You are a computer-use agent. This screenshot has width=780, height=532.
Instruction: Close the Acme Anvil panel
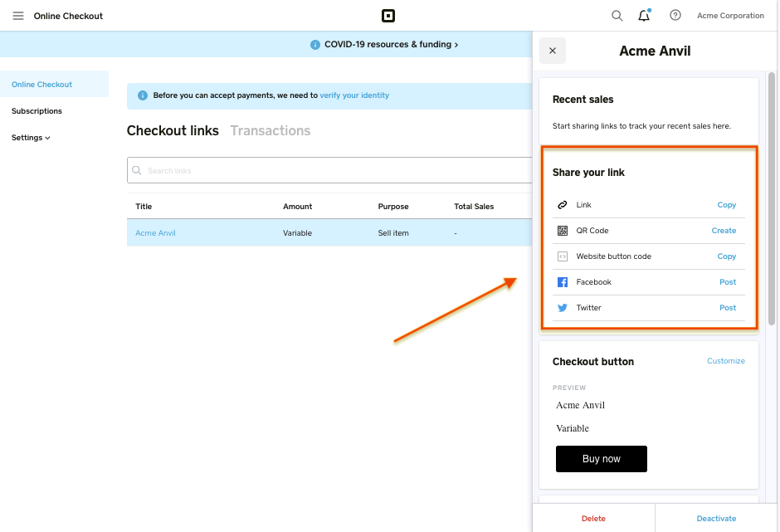tap(553, 51)
